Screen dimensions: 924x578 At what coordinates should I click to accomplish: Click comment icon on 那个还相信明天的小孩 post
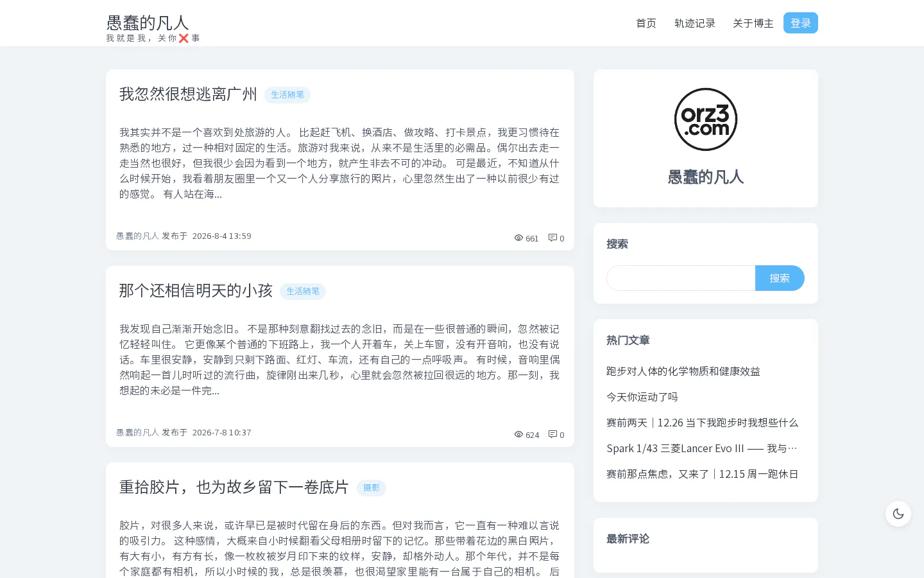point(552,435)
